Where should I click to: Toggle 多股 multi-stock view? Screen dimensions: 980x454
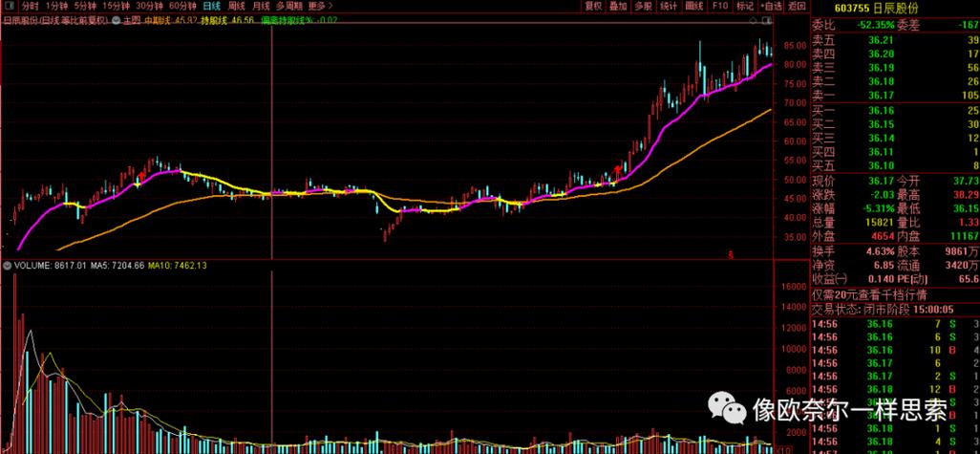tap(643, 6)
